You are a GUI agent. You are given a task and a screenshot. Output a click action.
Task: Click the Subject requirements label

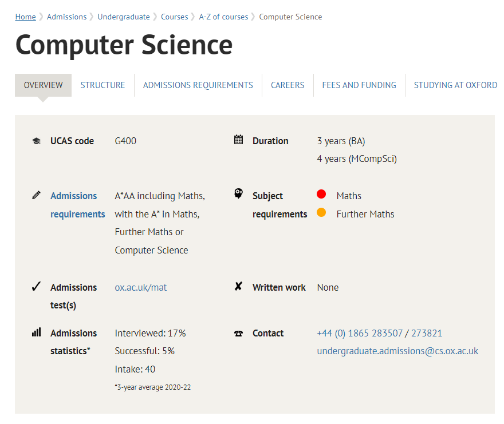coord(279,205)
